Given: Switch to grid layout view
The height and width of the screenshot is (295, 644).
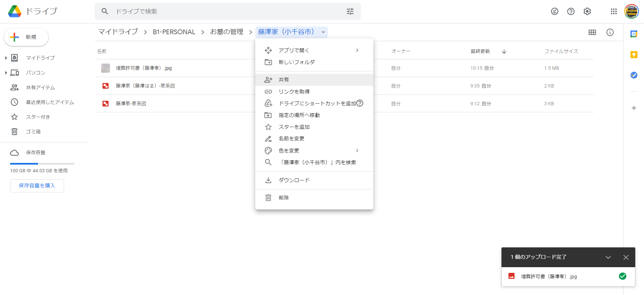Looking at the screenshot, I should pyautogui.click(x=592, y=32).
